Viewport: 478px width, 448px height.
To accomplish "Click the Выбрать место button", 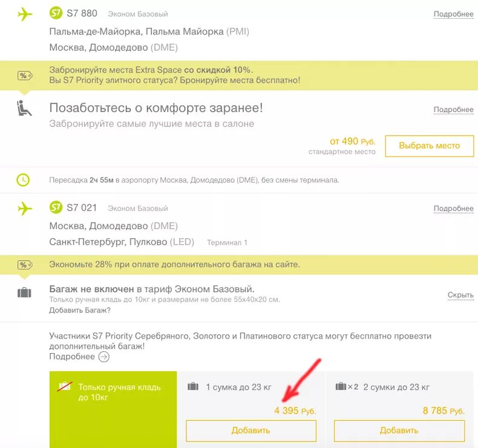I will [x=430, y=146].
